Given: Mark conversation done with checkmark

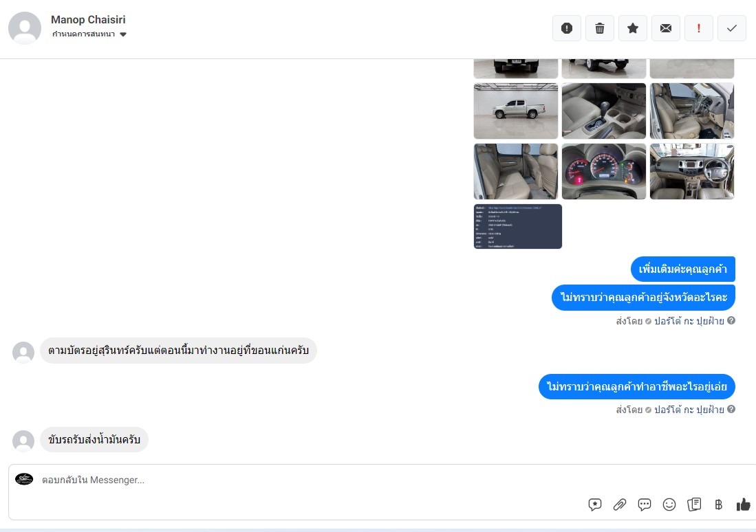Looking at the screenshot, I should tap(732, 28).
